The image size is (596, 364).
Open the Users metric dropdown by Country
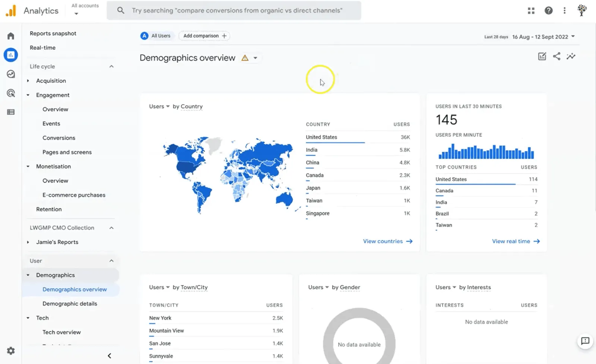tap(159, 107)
